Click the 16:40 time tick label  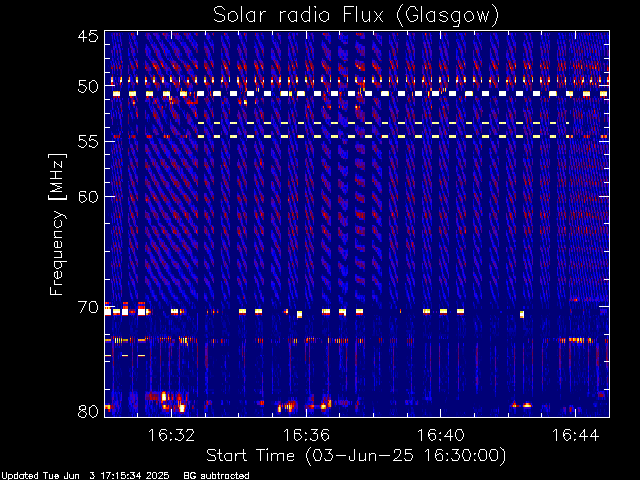pyautogui.click(x=440, y=435)
